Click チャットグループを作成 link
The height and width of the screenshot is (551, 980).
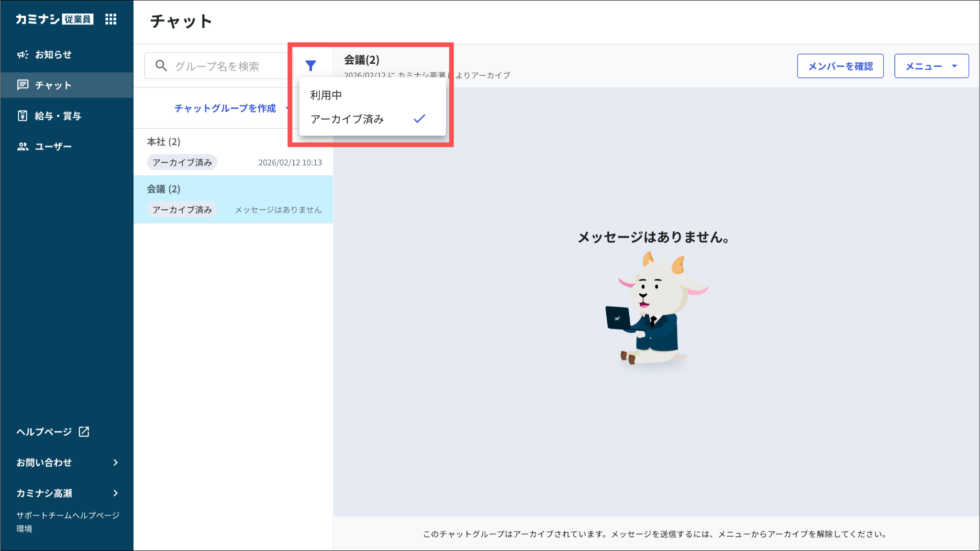coord(225,108)
